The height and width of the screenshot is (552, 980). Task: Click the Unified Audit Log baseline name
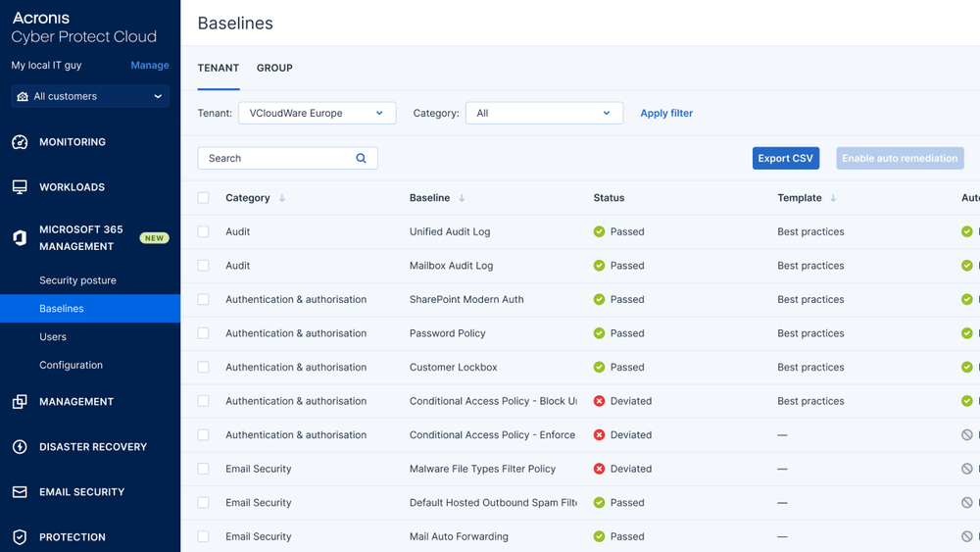click(x=450, y=231)
